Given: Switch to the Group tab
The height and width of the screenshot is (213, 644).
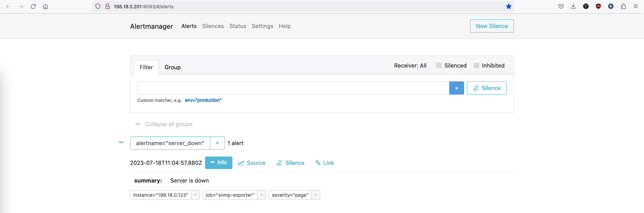Looking at the screenshot, I should (x=173, y=67).
